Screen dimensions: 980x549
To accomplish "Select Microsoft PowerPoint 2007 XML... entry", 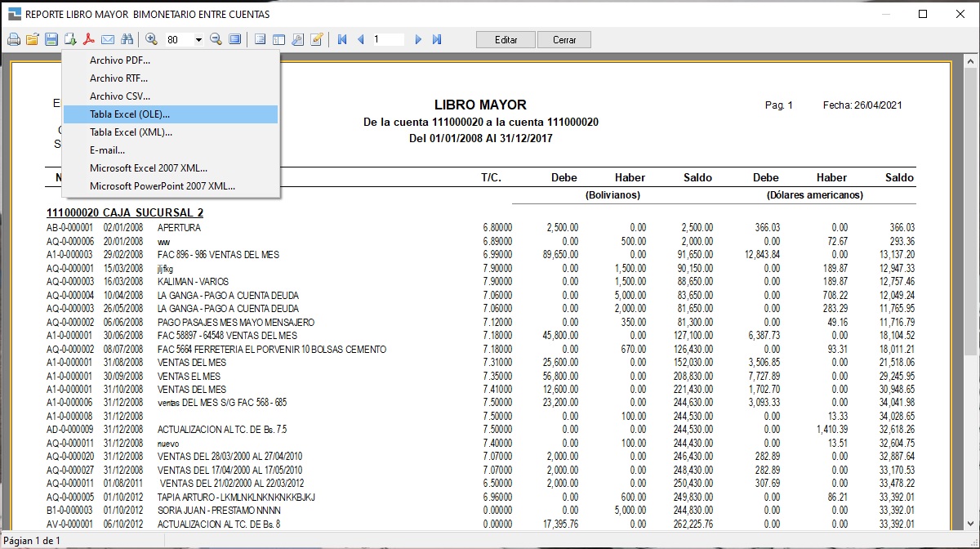I will [x=171, y=186].
